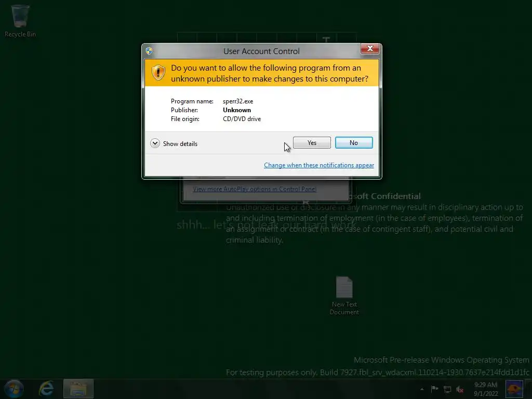Click program name sperr32.exe text

click(238, 101)
